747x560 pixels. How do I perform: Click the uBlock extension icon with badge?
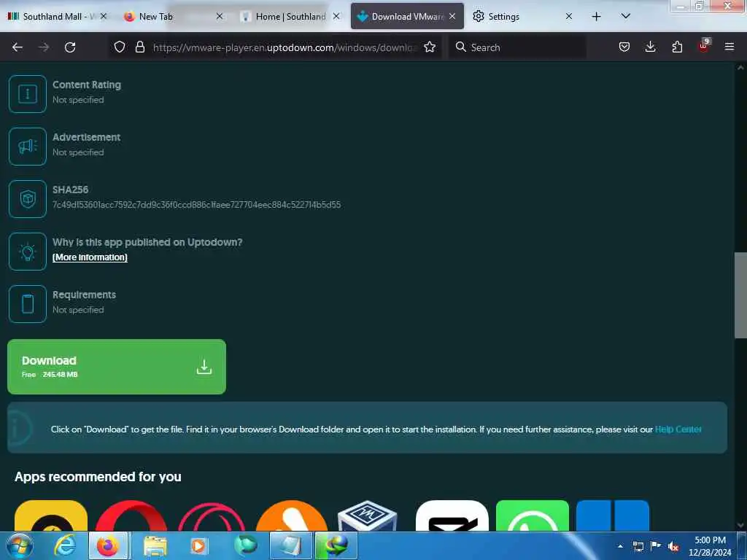704,46
